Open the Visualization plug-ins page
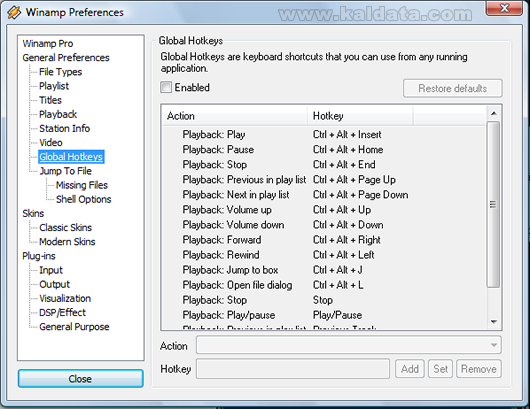This screenshot has width=530, height=409. click(65, 298)
